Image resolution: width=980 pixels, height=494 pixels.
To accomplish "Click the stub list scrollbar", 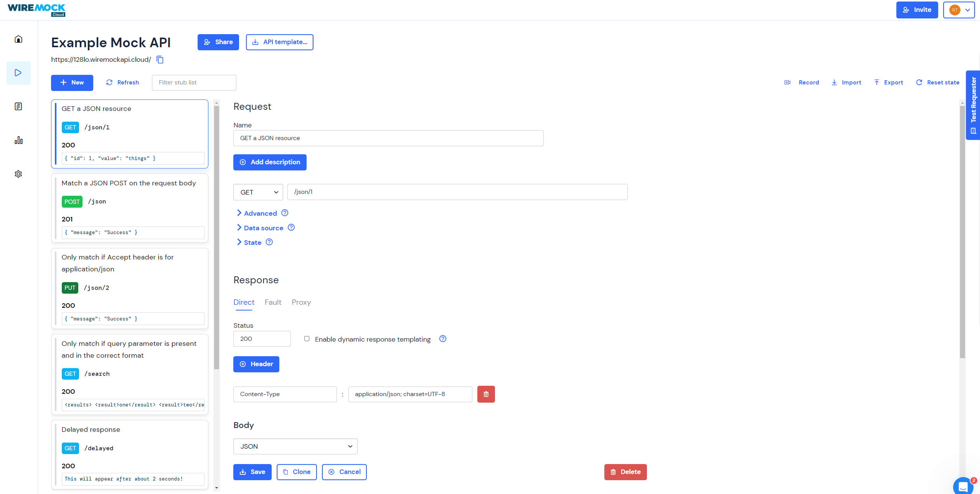I will (216, 238).
